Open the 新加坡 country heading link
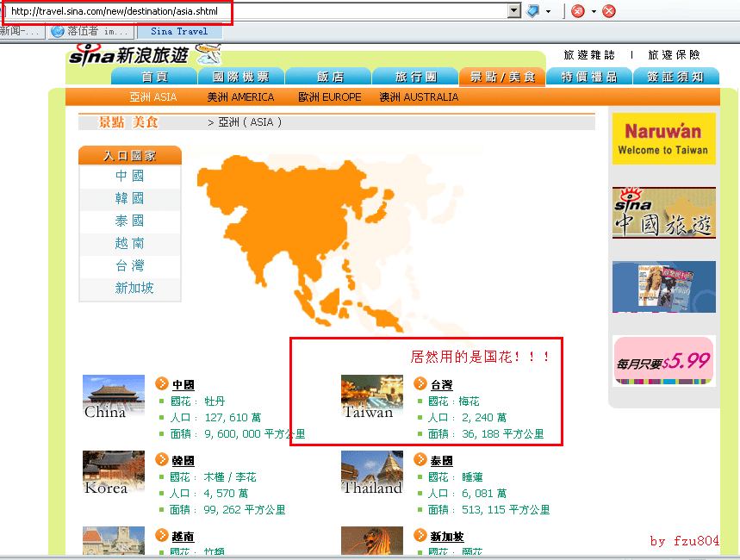 pos(447,537)
